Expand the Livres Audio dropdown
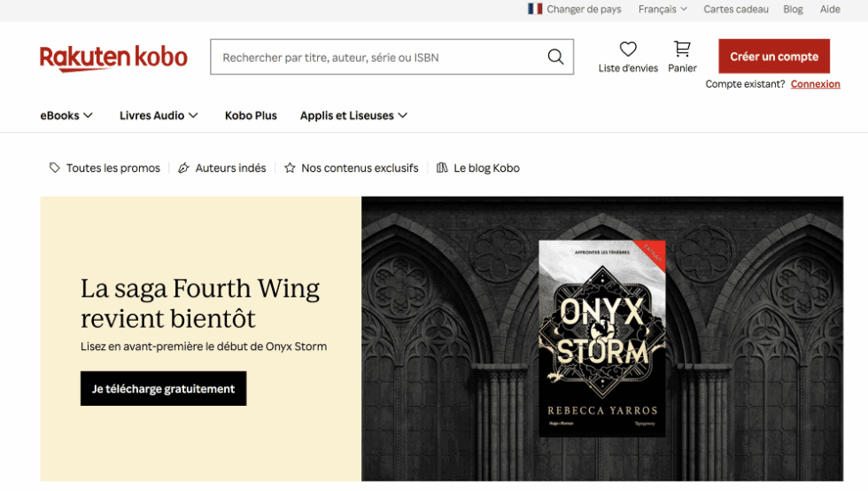Screen dimensions: 868x491 [159, 115]
